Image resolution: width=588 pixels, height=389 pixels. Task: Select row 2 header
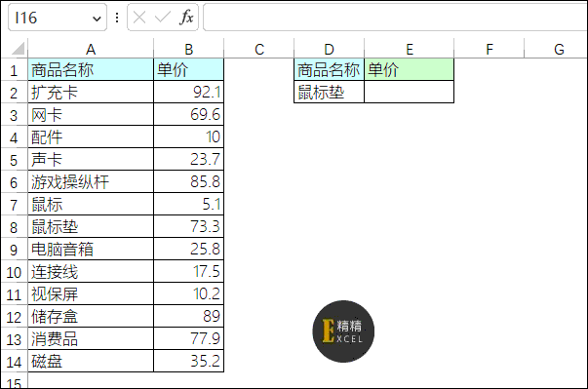(14, 93)
